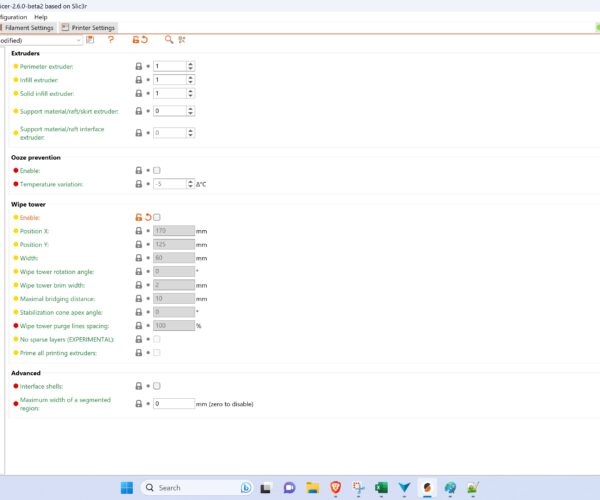Click the orange revert arrow beside Wipe tower Enable
The image size is (600, 500).
[148, 217]
